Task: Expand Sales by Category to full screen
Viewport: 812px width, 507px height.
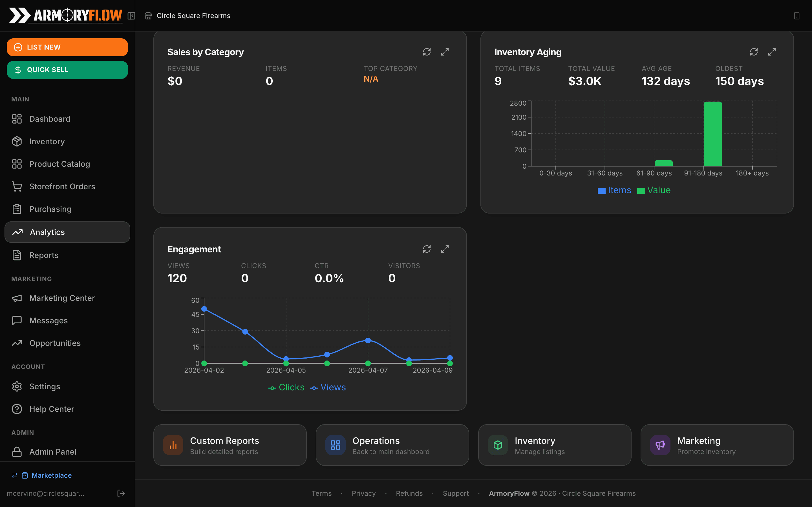Action: [445, 52]
